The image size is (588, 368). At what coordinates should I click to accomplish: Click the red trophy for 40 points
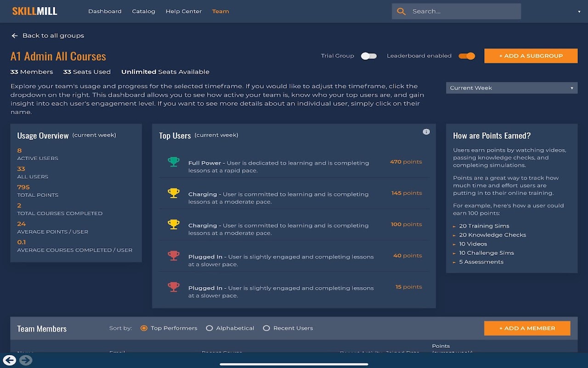coord(174,255)
